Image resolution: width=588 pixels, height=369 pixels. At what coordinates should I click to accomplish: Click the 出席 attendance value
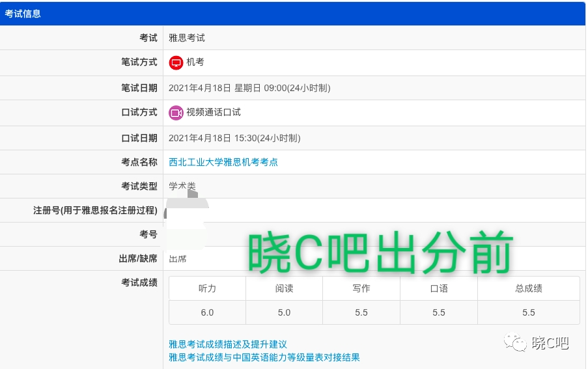point(178,259)
